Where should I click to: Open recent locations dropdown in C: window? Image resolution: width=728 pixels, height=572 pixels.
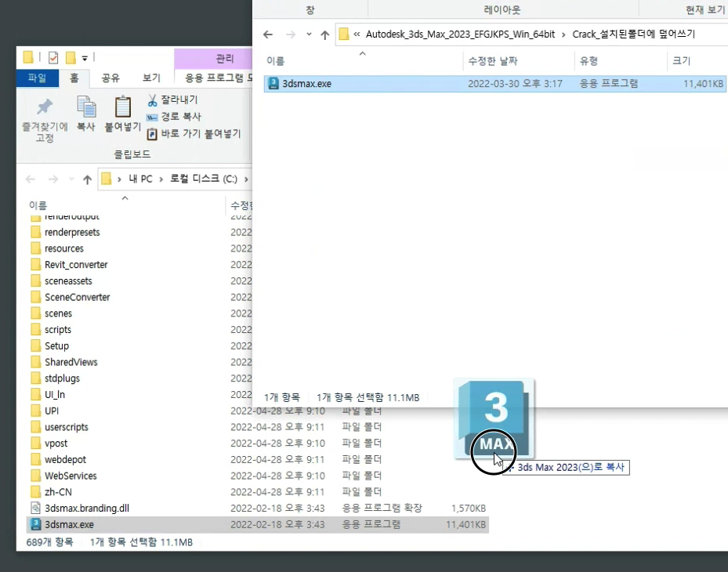click(x=71, y=179)
